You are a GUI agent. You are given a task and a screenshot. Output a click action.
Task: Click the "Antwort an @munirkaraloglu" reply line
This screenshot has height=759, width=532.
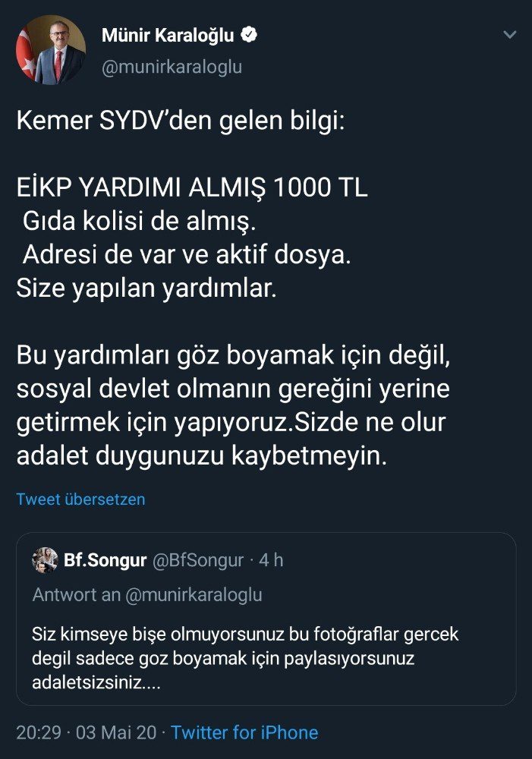coord(147,595)
